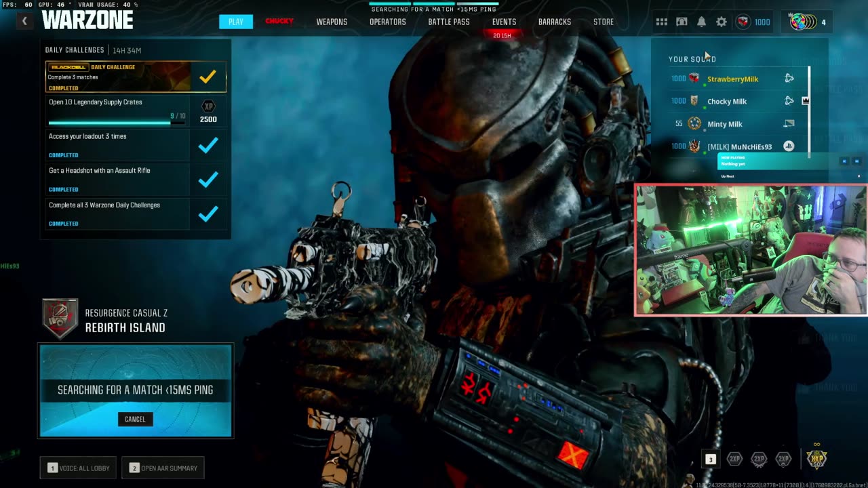Click the battle pass 2XP token icon
Screen dimensions: 868x488
(783, 459)
